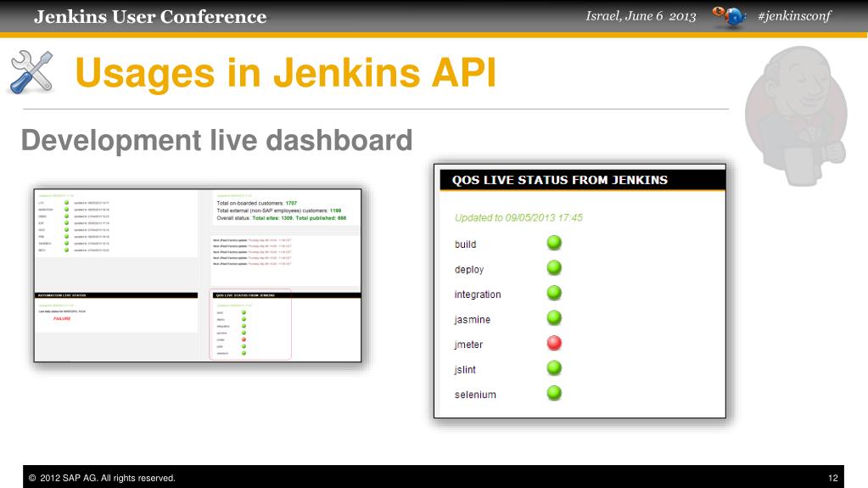Click the 'Overall status: Total sites' line
Screen dimensions: 868x488
282,218
